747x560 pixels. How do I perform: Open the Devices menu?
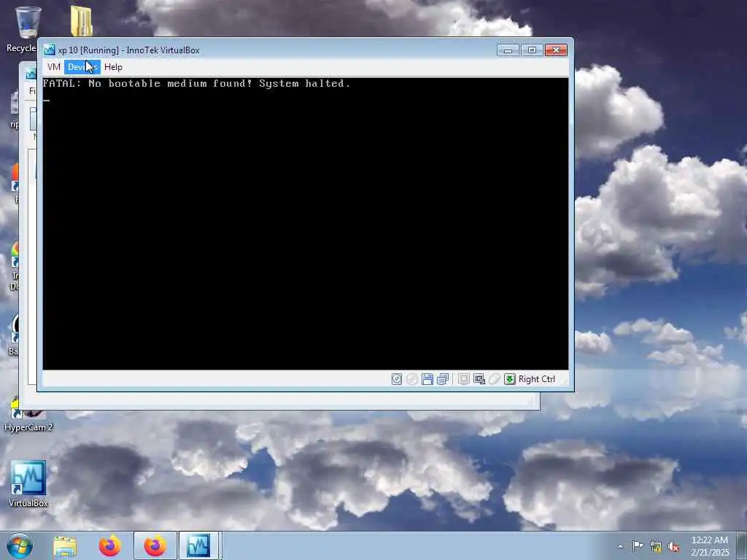(82, 67)
